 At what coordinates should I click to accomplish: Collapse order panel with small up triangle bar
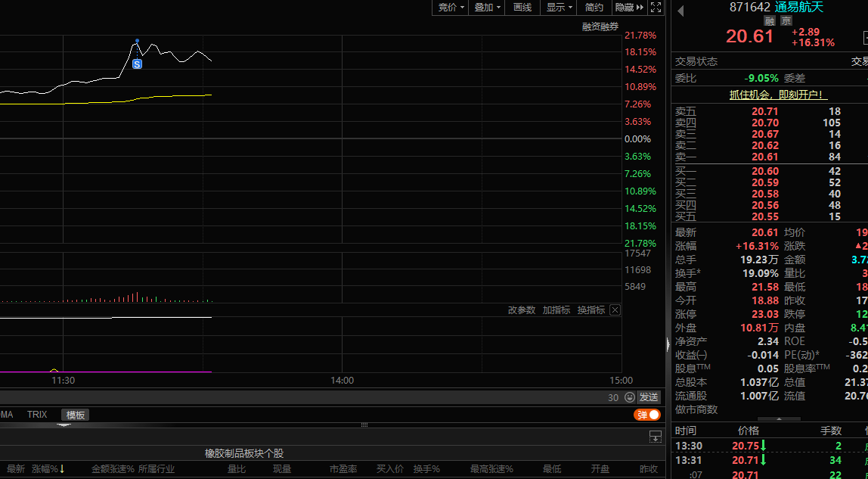(779, 418)
